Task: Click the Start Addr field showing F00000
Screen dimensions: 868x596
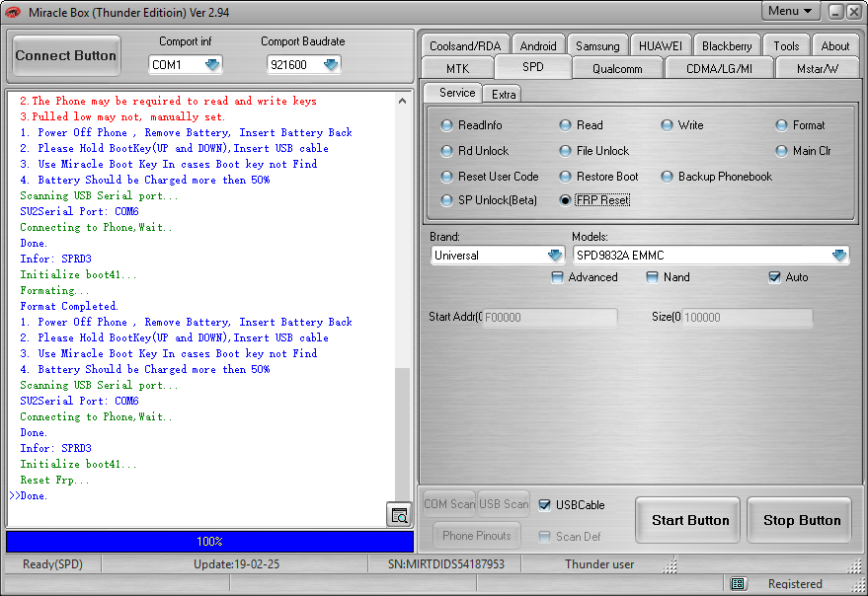Action: click(x=549, y=317)
